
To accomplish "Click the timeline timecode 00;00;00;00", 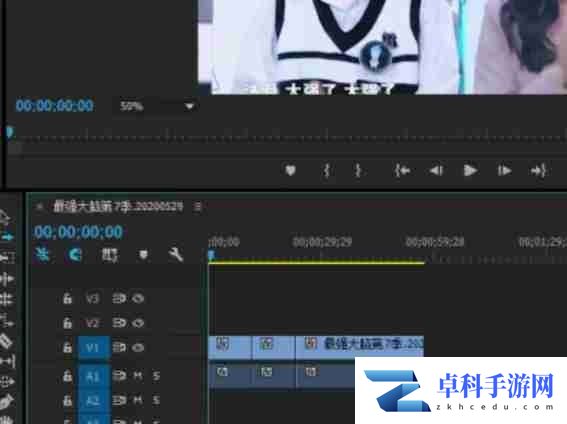I will (78, 232).
